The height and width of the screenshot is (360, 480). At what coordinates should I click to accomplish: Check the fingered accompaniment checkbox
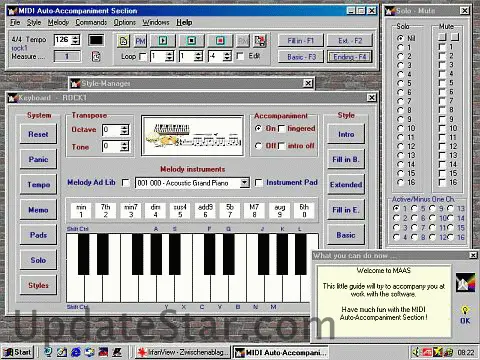(282, 129)
